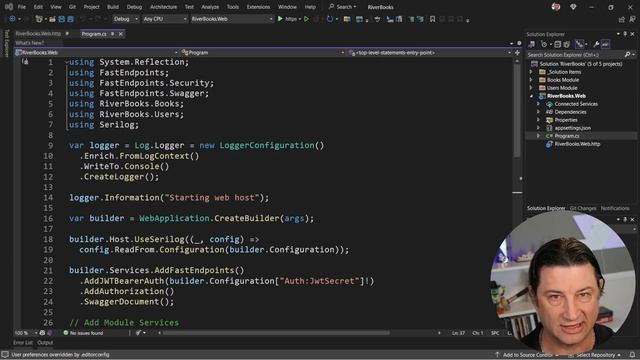The height and width of the screenshot is (360, 640).
Task: Click the bookmark icon in the toolbar
Action: point(432,19)
